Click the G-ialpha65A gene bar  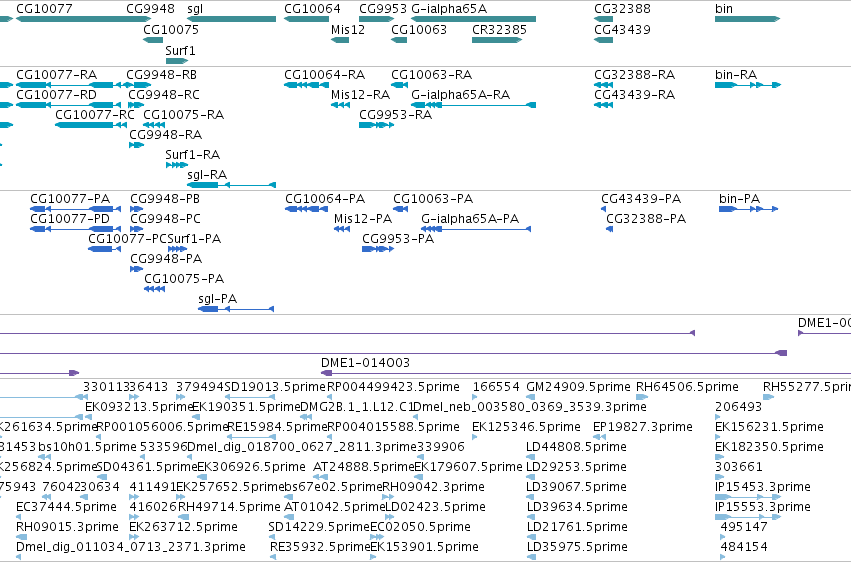(474, 19)
